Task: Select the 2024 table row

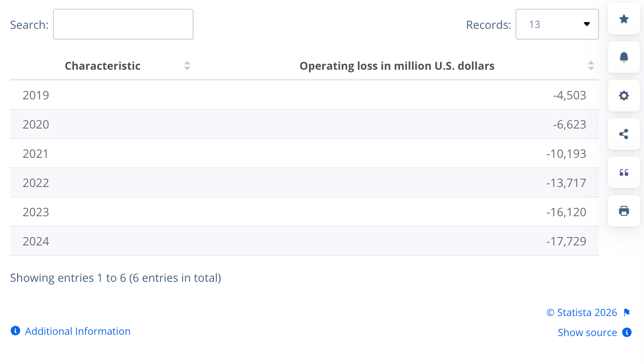Action: (304, 241)
